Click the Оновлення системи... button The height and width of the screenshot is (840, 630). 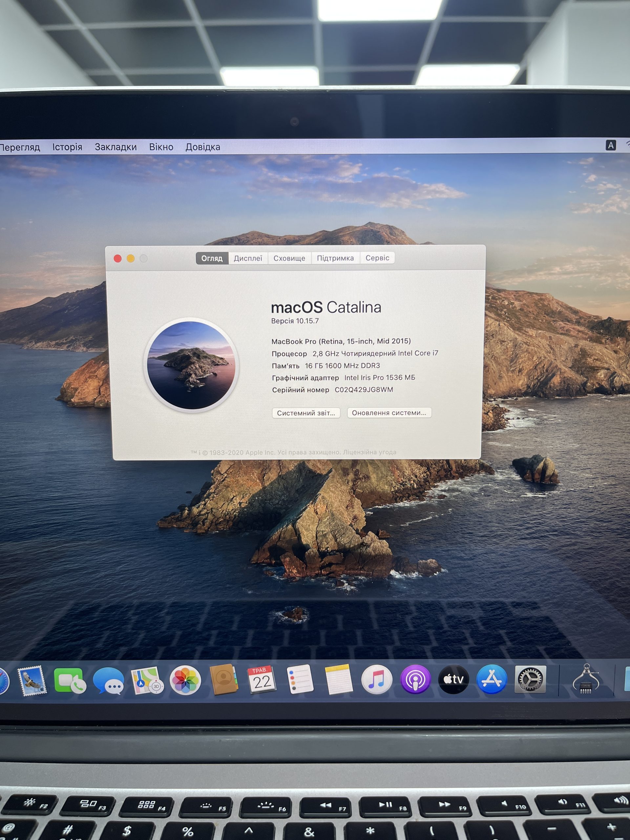point(389,413)
